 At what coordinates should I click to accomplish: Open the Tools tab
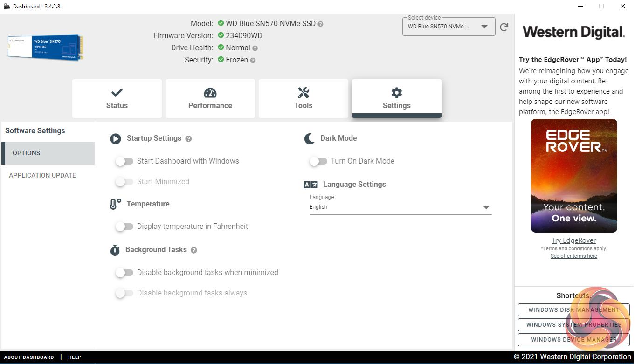coord(303,98)
